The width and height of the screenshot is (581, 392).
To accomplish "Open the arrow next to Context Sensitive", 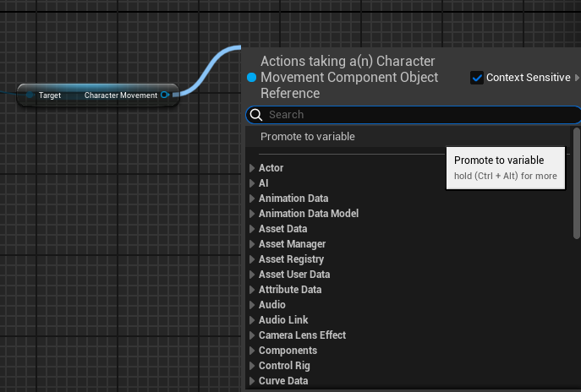I will tap(577, 78).
